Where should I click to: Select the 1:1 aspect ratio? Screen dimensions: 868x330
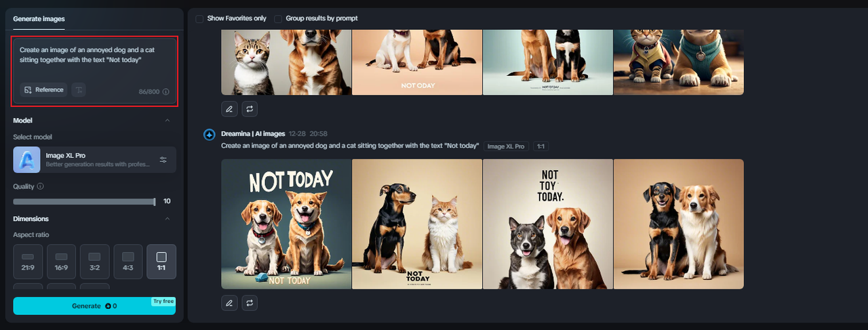click(161, 262)
